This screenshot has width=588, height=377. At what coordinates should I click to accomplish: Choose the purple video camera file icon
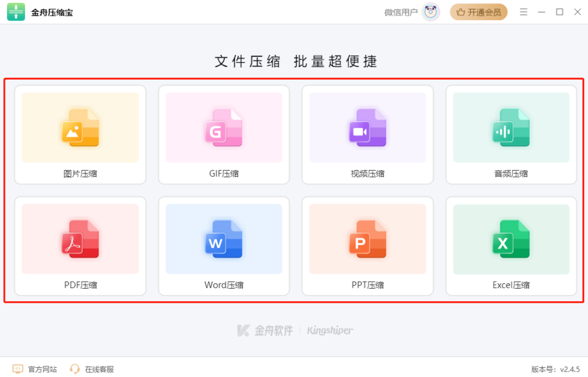(x=368, y=127)
